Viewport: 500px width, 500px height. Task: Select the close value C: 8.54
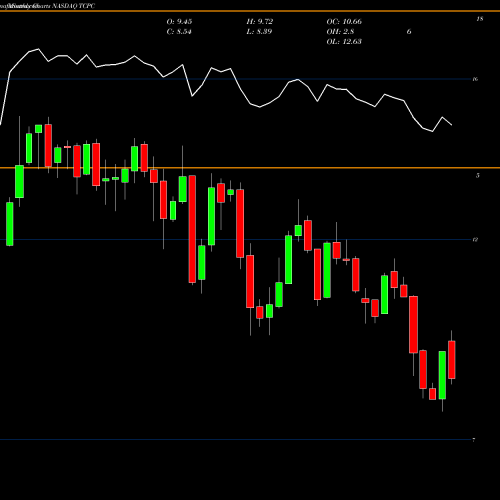[x=179, y=32]
